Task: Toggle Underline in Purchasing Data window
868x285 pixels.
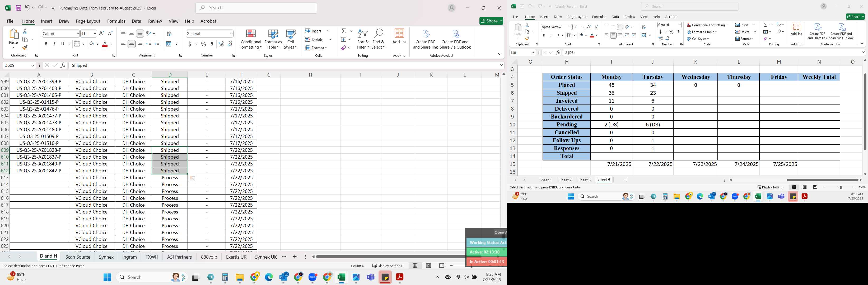Action: (63, 44)
